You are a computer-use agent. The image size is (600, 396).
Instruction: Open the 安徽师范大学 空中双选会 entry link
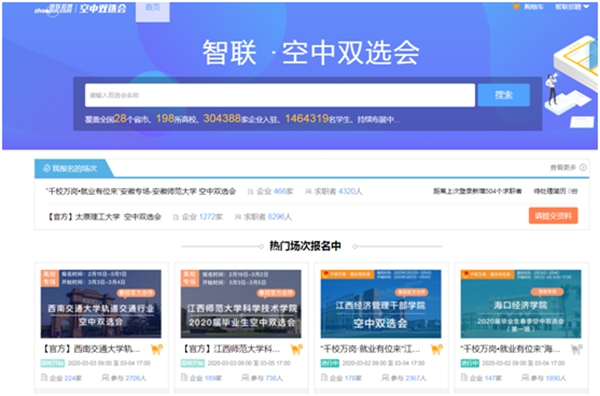click(x=141, y=191)
